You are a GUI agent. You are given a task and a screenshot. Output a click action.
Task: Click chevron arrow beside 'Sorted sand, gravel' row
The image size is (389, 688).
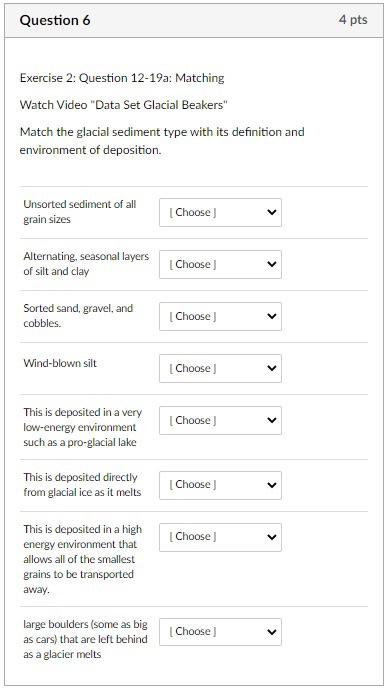point(272,316)
